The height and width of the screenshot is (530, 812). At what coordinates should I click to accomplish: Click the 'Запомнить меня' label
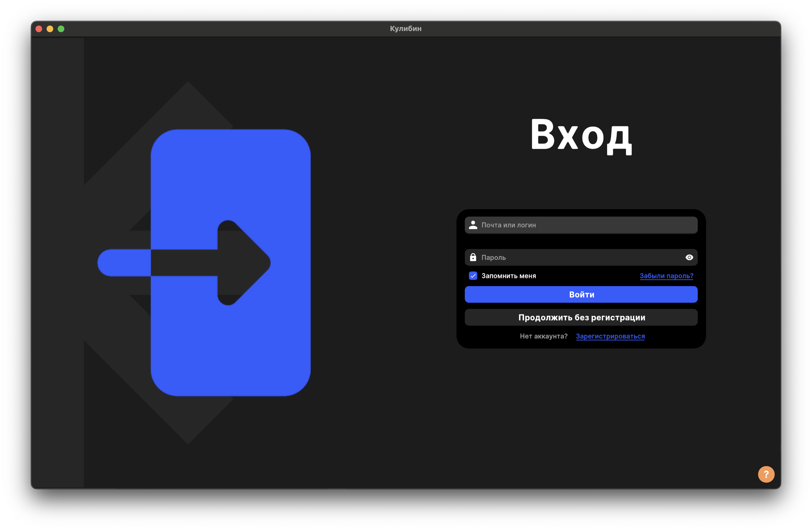(x=508, y=276)
